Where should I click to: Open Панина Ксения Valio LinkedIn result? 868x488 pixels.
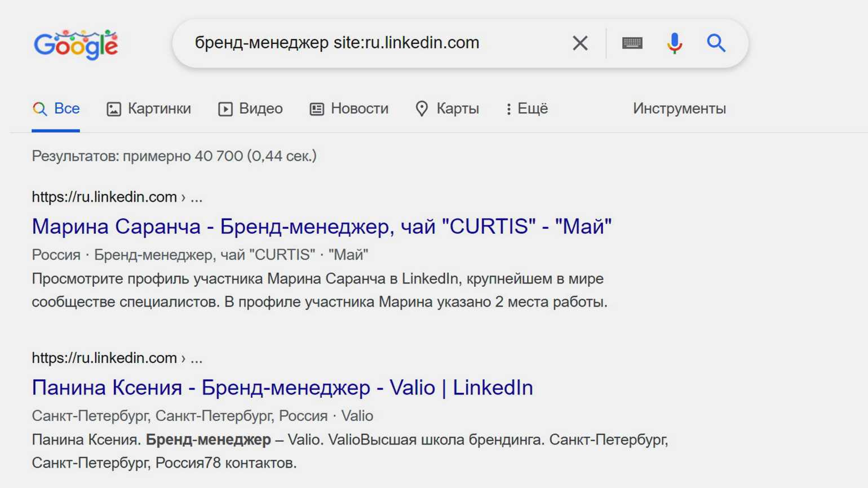[282, 388]
